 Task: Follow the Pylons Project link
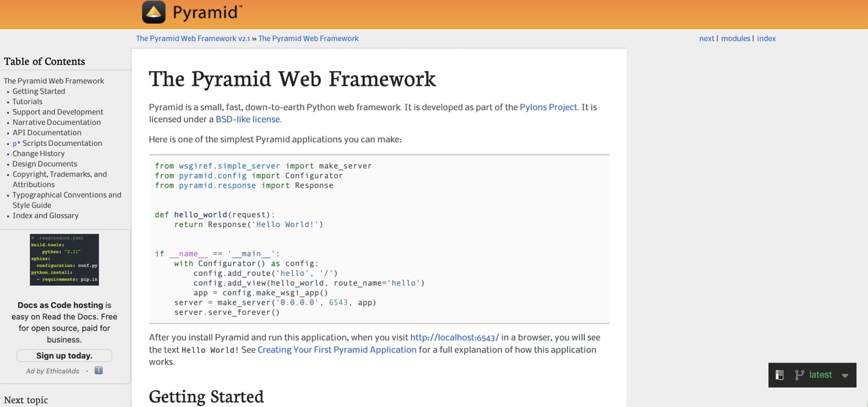[549, 107]
